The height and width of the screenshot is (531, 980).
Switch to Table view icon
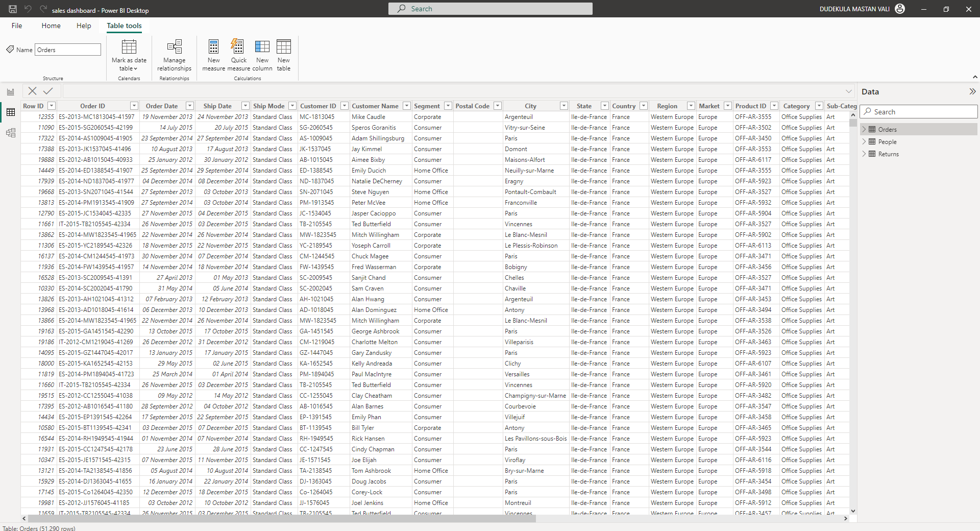[11, 112]
